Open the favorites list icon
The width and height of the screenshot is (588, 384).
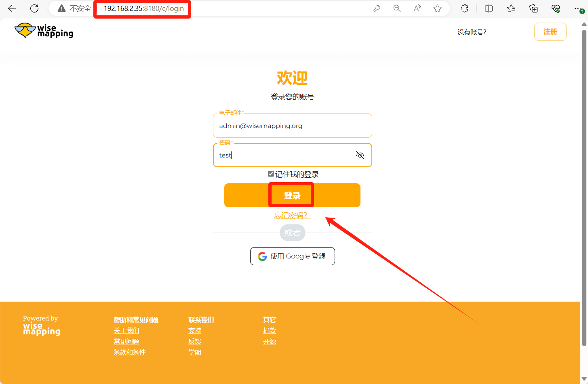coord(511,8)
